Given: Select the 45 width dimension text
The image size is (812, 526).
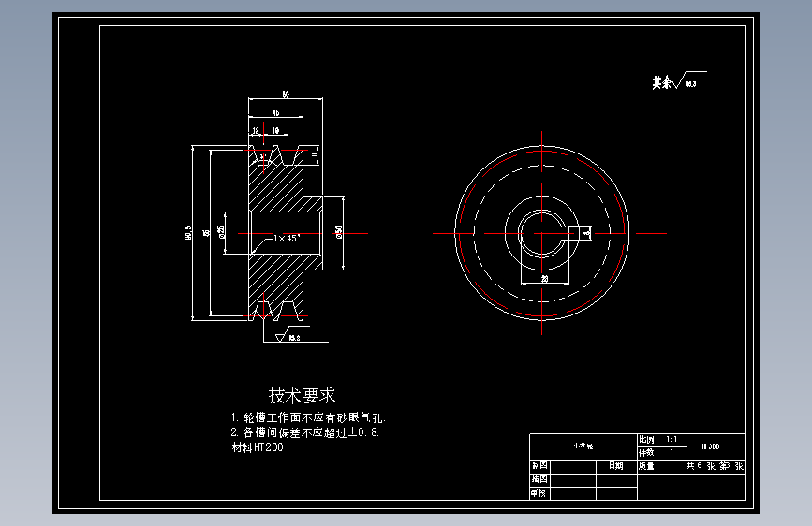Looking at the screenshot, I should pyautogui.click(x=275, y=113).
